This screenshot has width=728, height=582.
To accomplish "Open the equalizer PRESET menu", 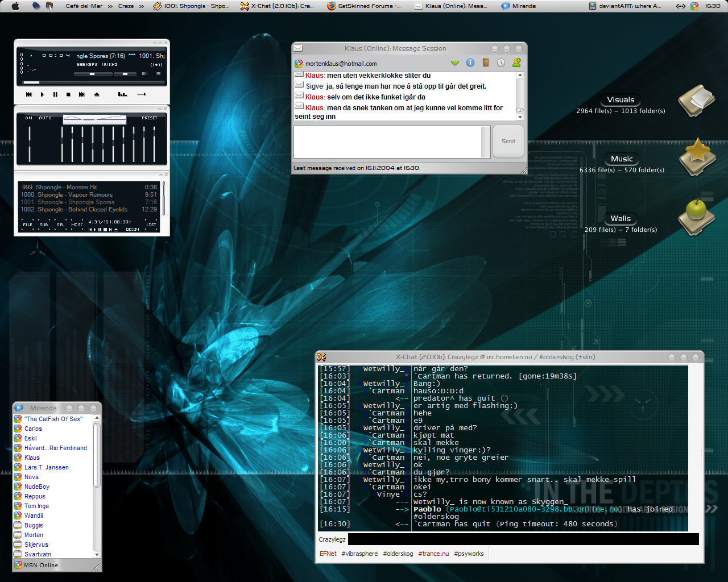I will 150,118.
